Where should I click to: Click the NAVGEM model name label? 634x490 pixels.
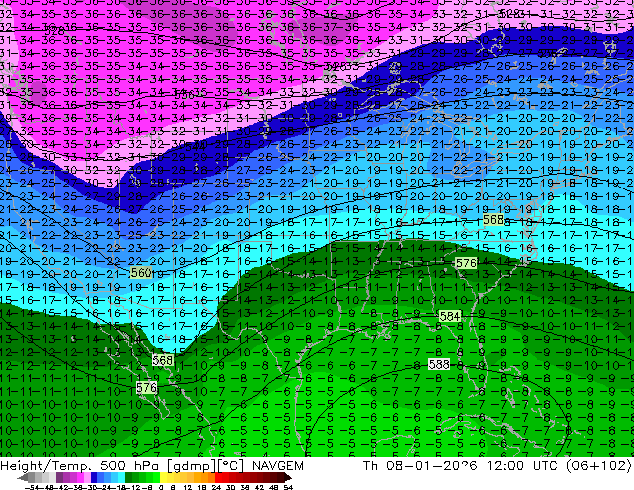click(277, 466)
